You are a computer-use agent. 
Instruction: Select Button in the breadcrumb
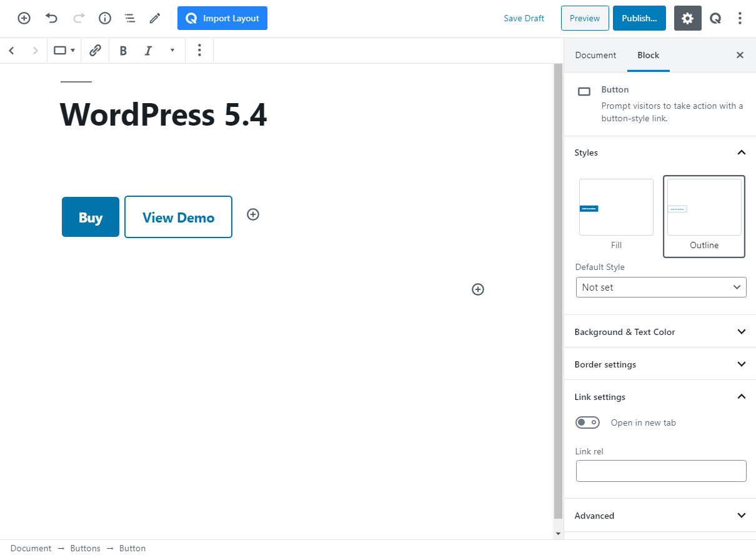[132, 548]
